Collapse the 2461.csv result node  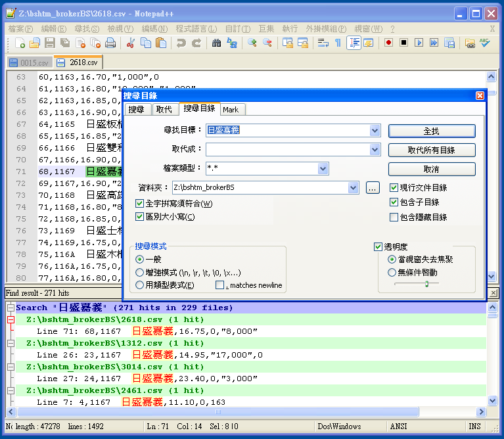(11, 391)
